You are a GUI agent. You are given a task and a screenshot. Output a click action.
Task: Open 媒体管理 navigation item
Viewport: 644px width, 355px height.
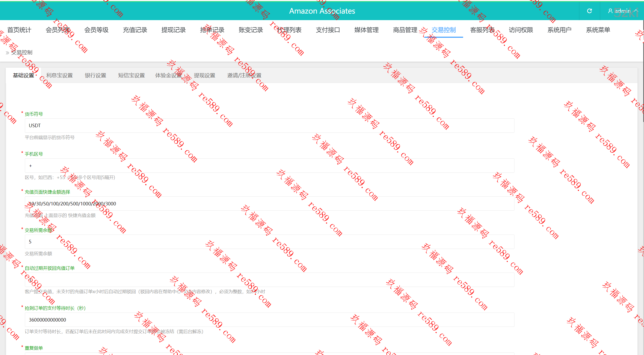pos(367,30)
